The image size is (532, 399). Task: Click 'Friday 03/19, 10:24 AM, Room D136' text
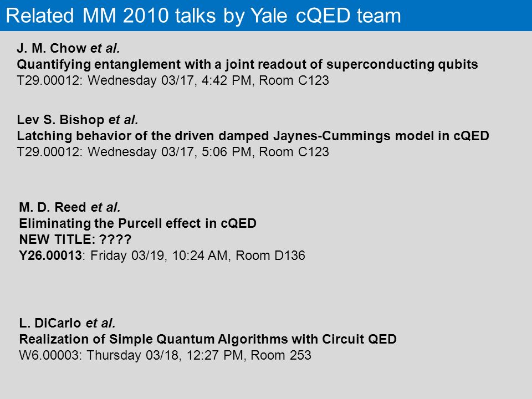pyautogui.click(x=198, y=255)
